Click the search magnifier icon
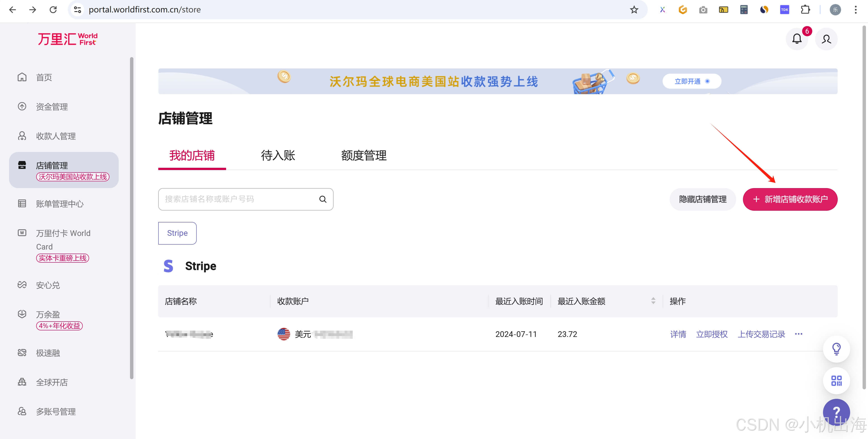This screenshot has height=439, width=868. coord(322,199)
